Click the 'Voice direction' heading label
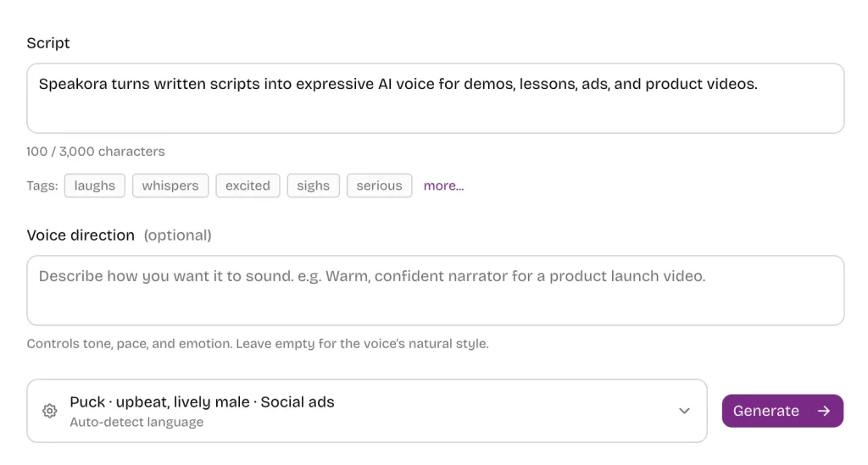The width and height of the screenshot is (868, 465). pyautogui.click(x=81, y=235)
